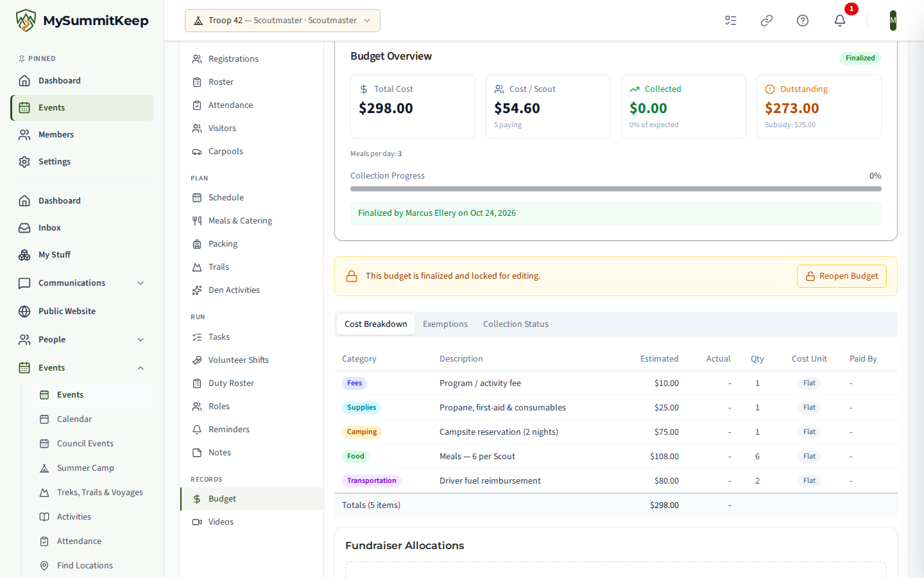Collapse the Events submenu
This screenshot has height=578, width=924.
tap(82, 368)
